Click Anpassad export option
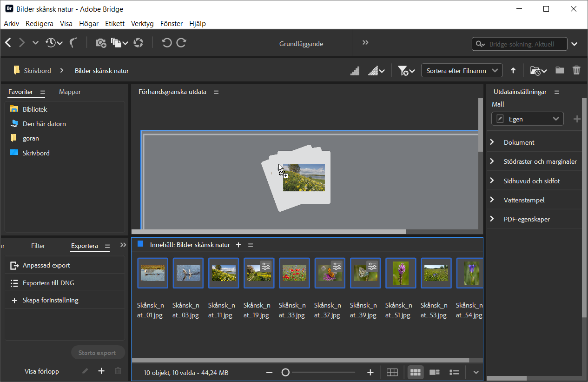Screen dimensions: 588x382 tap(46, 265)
